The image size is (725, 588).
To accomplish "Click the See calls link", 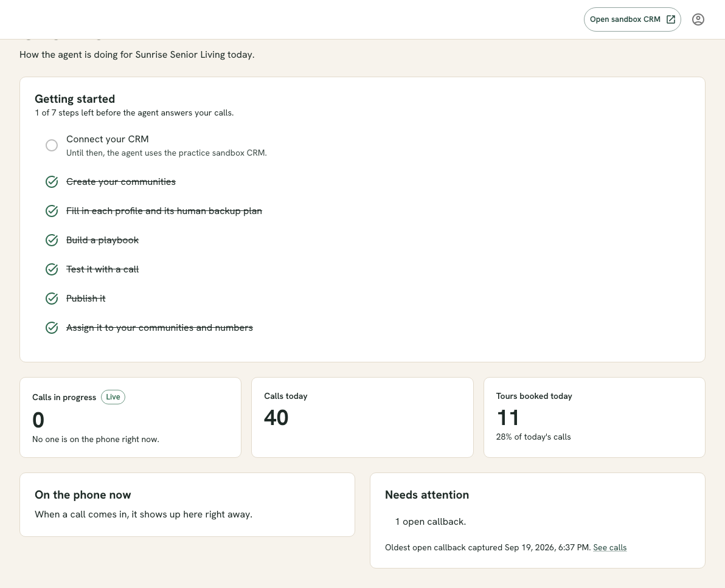I will pyautogui.click(x=610, y=547).
